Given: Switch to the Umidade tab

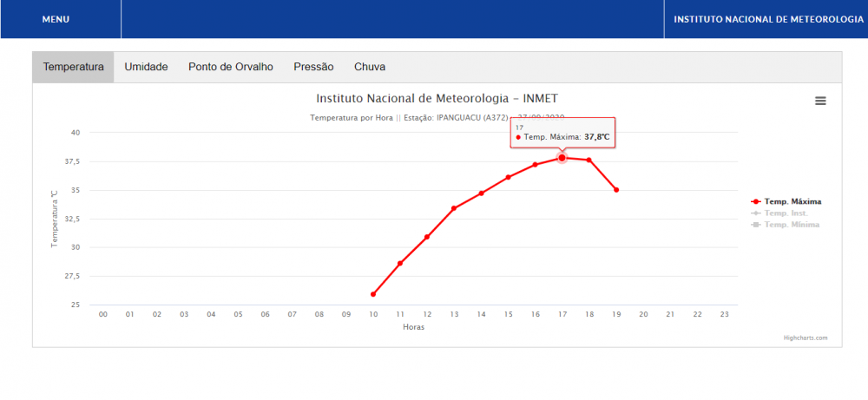Looking at the screenshot, I should [x=146, y=67].
